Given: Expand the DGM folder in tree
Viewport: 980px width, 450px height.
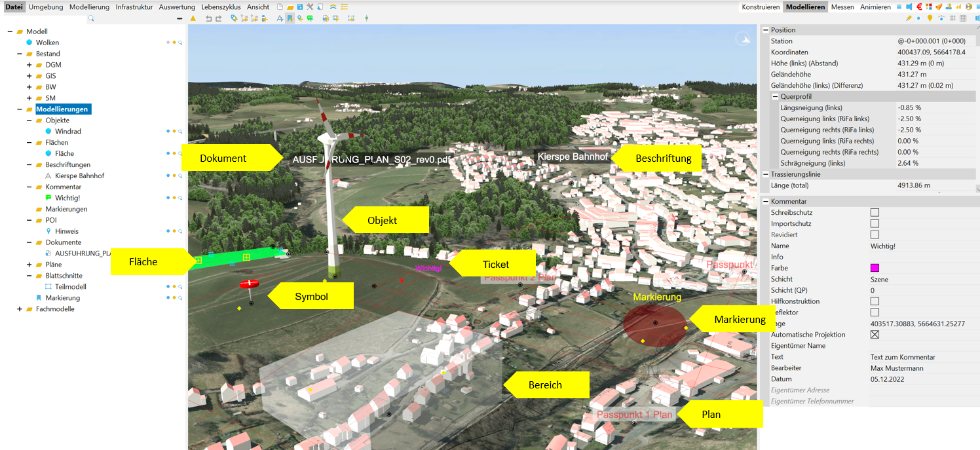Looking at the screenshot, I should (29, 65).
